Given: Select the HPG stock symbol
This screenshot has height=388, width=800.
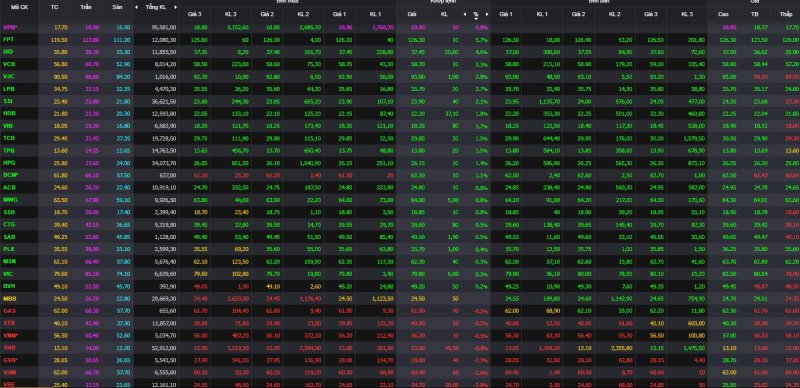Looking at the screenshot, I should tap(8, 162).
